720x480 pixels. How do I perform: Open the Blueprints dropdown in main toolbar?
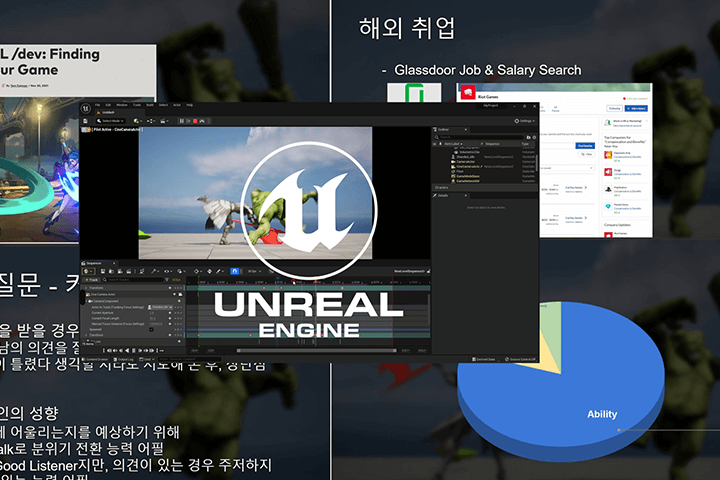coord(151,121)
